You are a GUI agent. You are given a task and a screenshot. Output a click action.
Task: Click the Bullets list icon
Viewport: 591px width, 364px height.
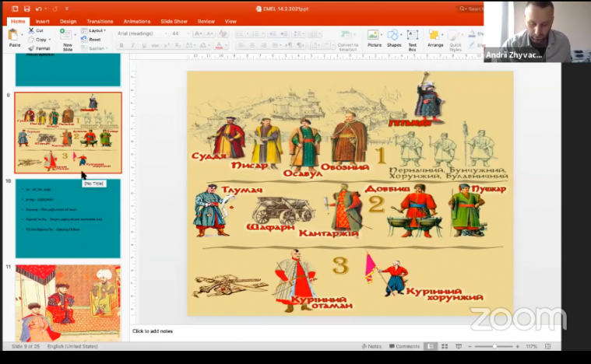click(240, 34)
